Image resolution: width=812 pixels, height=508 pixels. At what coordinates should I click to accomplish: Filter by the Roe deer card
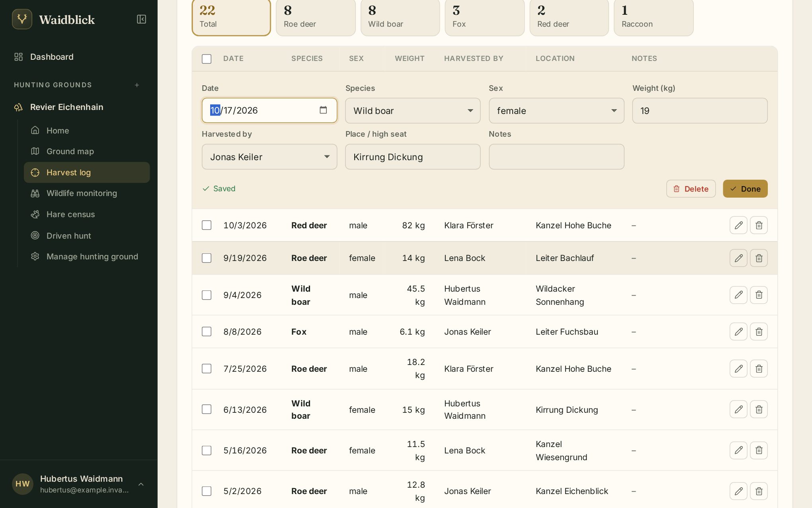[x=316, y=18]
